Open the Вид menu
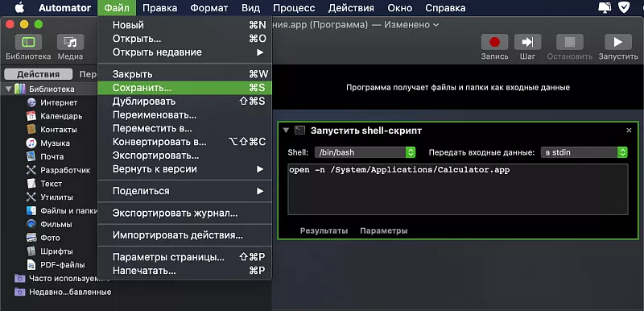The width and height of the screenshot is (644, 311). click(x=250, y=8)
